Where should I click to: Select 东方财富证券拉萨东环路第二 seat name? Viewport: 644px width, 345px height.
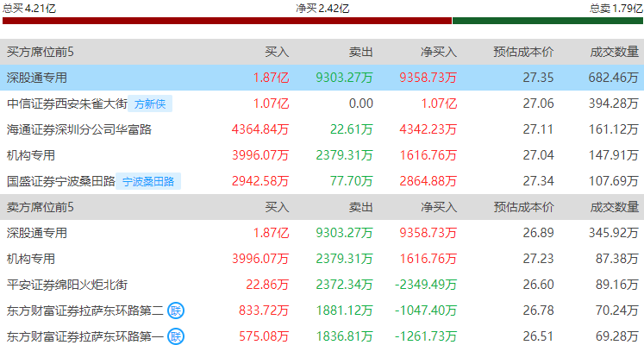(85, 310)
